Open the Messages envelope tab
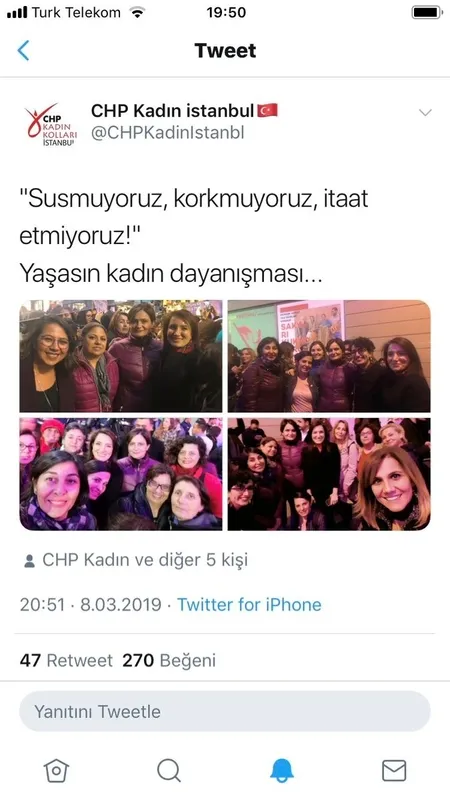 [x=394, y=770]
